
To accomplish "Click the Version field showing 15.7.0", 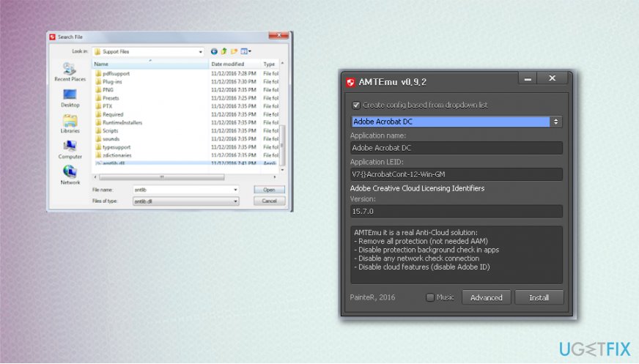I will pos(457,212).
